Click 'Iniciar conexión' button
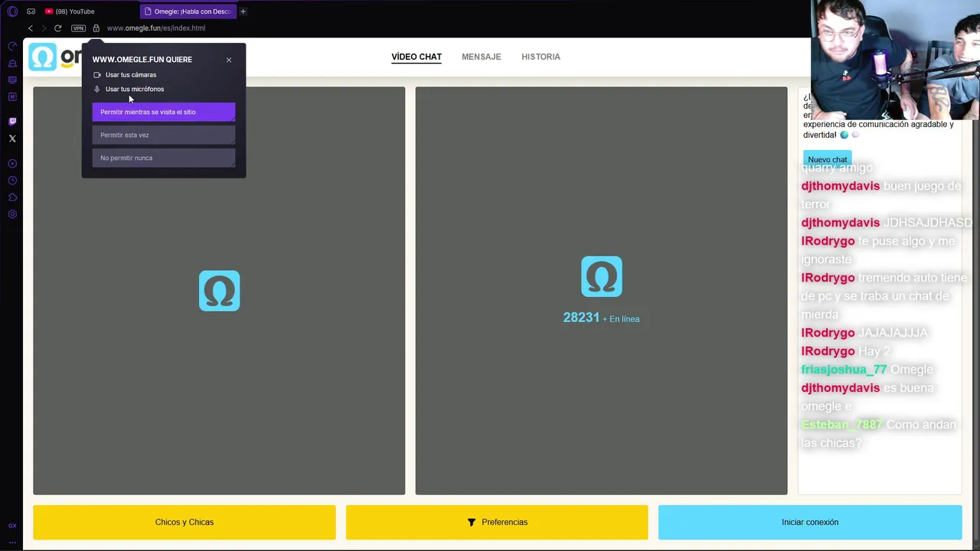980x551 pixels. tap(810, 522)
